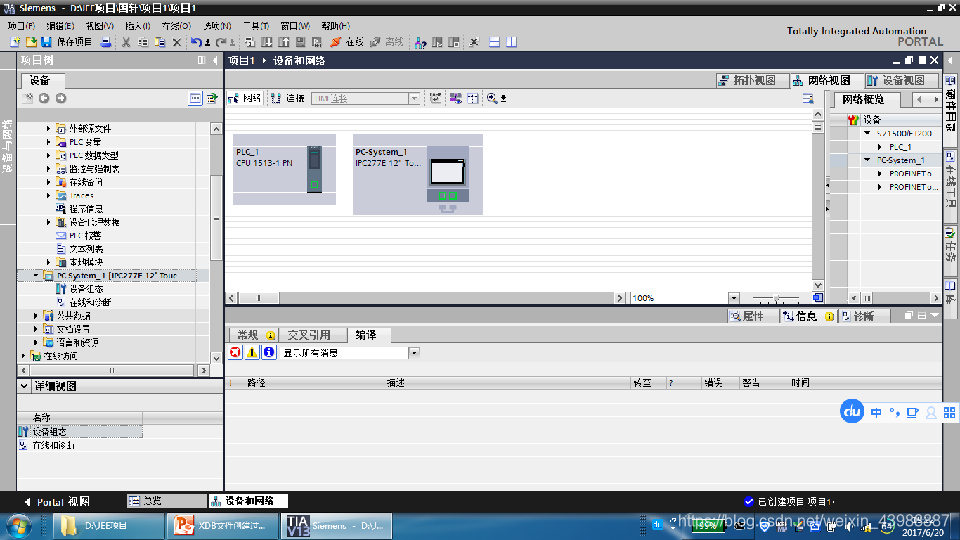The height and width of the screenshot is (540, 960).
Task: Expand the first PROFINET row in overview
Action: 879,174
